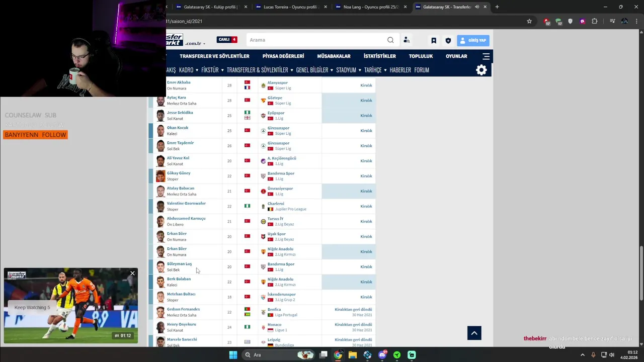Click the scroll-to-top arrow button

(x=474, y=333)
